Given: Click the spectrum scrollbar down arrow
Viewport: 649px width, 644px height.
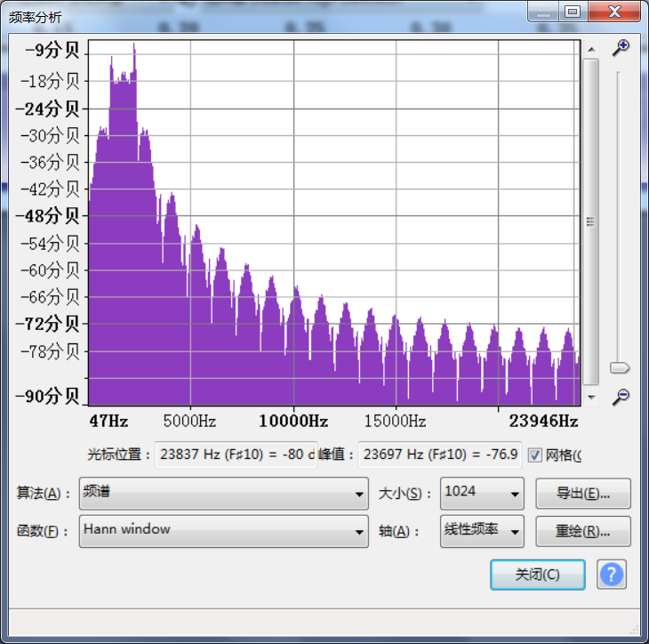Looking at the screenshot, I should click(591, 397).
